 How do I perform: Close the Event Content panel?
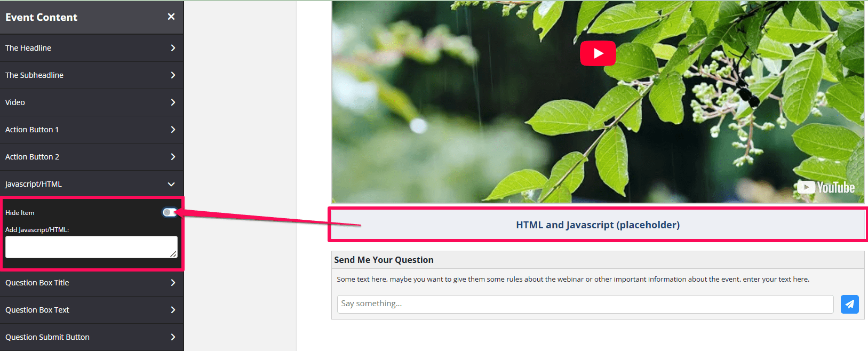click(171, 17)
